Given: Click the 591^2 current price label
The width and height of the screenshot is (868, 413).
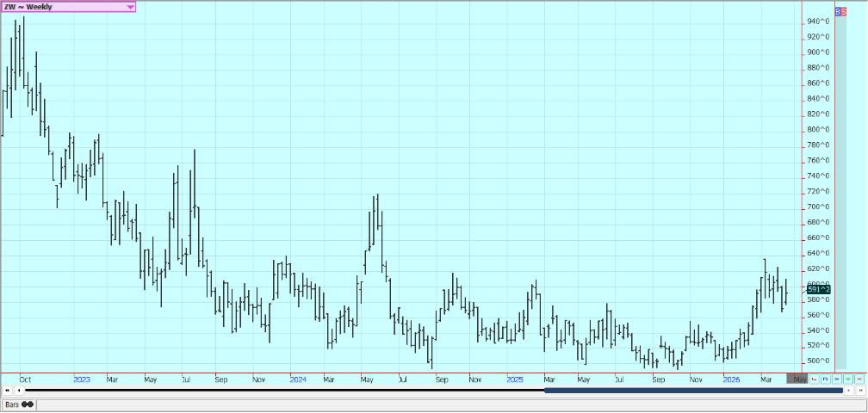Looking at the screenshot, I should click(818, 290).
